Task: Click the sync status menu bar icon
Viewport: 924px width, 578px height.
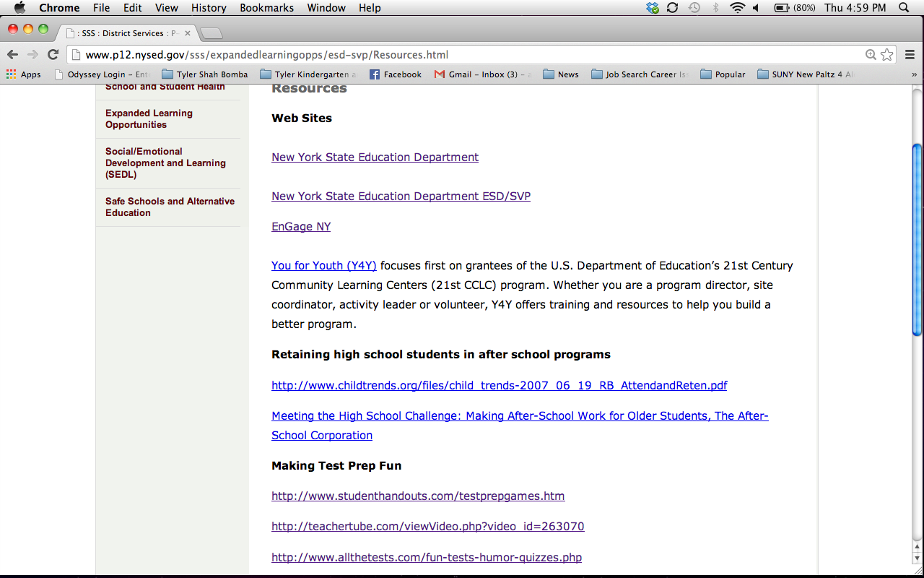Action: point(672,8)
